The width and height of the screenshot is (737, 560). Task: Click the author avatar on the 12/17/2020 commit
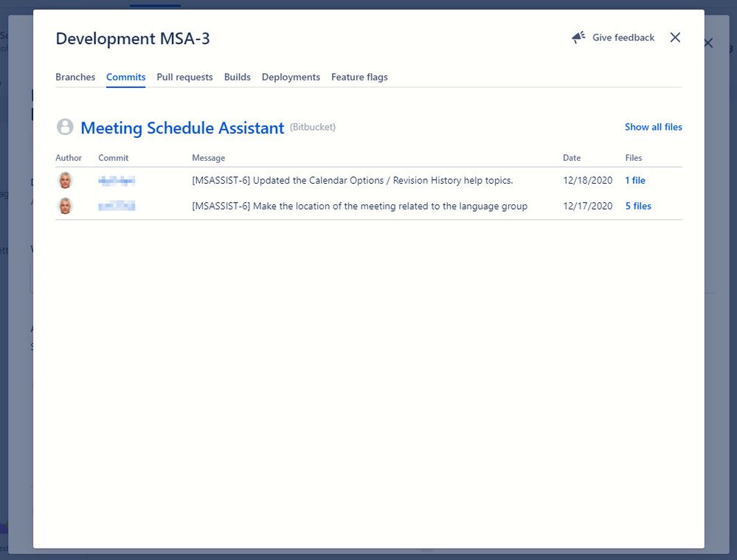(x=66, y=206)
